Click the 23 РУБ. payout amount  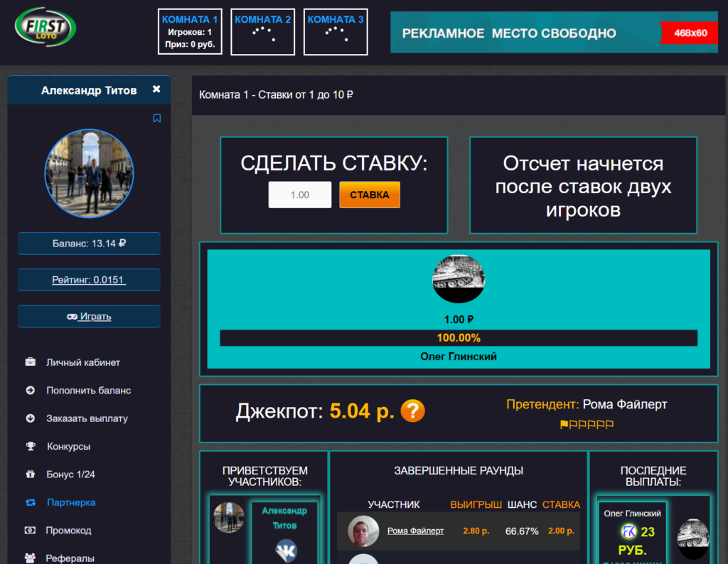coord(637,541)
